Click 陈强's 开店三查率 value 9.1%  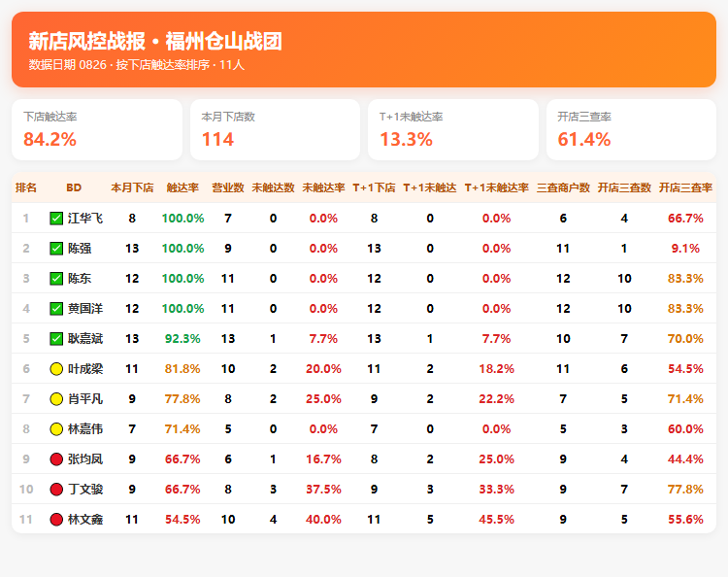tap(685, 248)
